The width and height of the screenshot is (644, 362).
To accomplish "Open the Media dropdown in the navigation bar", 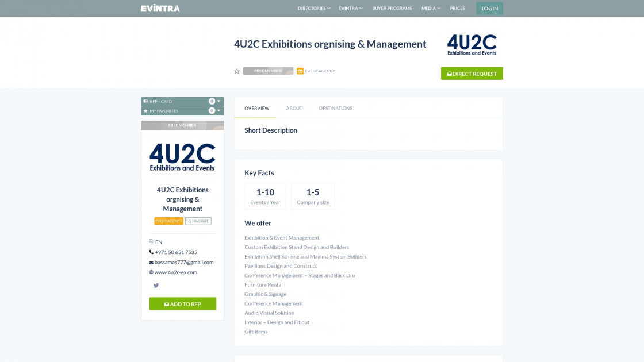I will point(431,8).
